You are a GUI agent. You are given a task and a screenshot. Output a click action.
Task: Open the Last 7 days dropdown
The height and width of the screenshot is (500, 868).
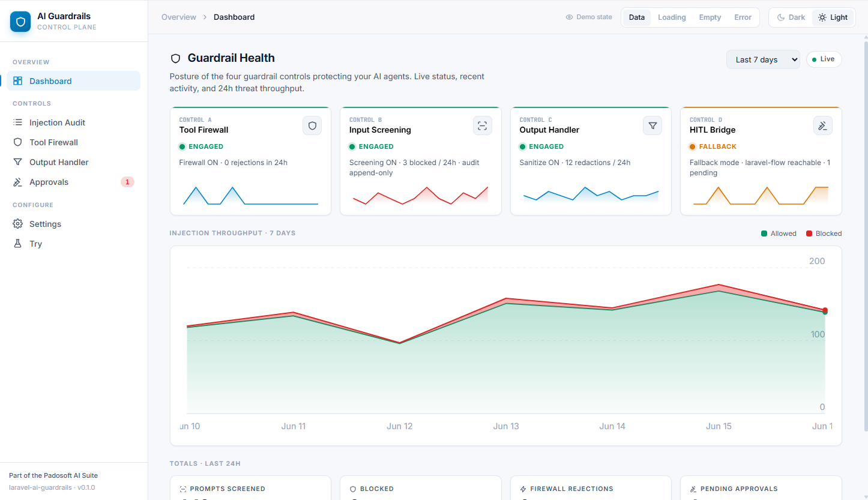point(763,59)
